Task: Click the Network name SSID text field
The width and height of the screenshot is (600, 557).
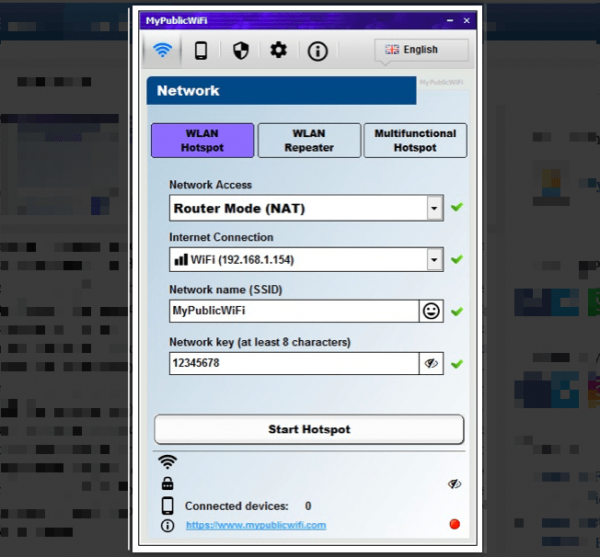Action: [x=293, y=311]
